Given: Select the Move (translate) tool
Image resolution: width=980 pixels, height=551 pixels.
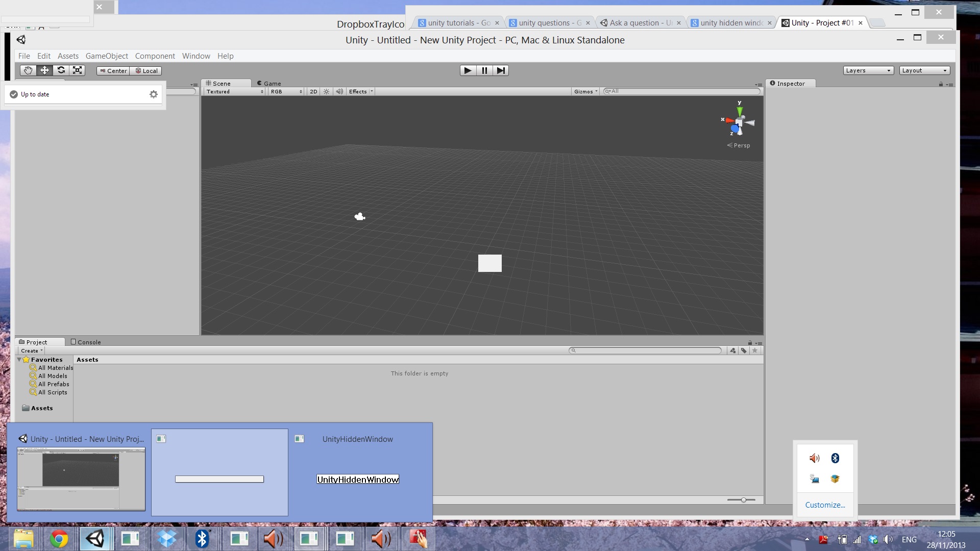Looking at the screenshot, I should tap(44, 70).
